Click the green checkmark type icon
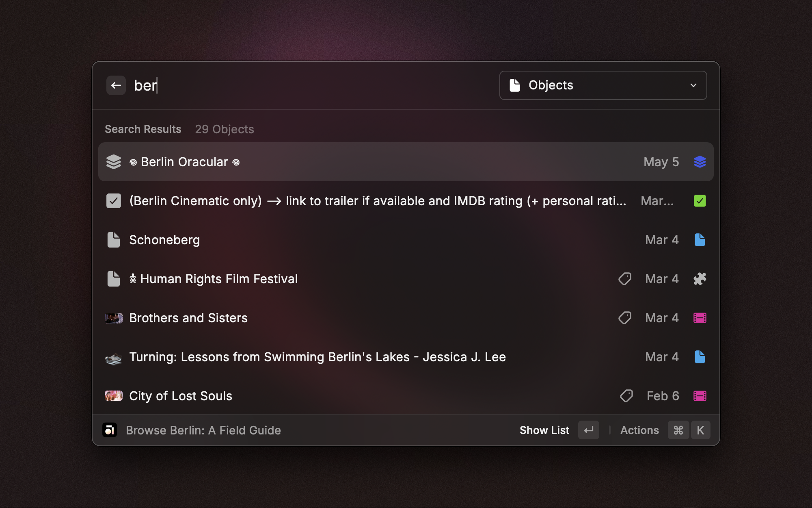This screenshot has width=812, height=508. [x=700, y=201]
